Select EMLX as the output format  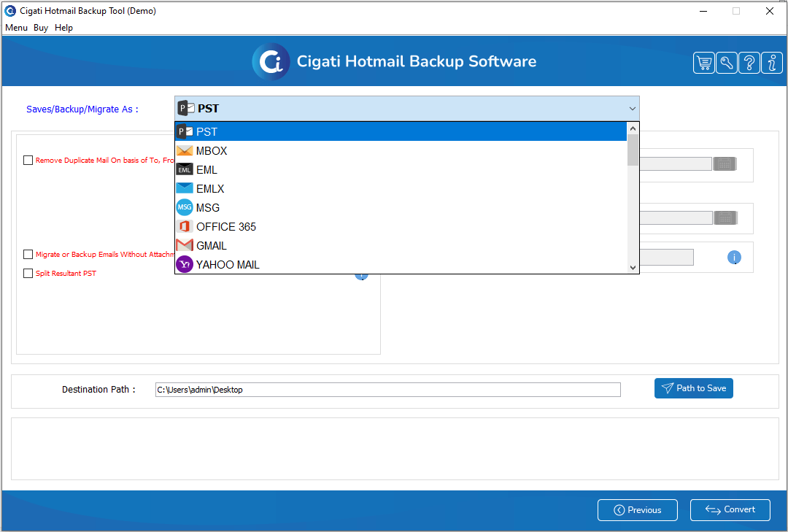pyautogui.click(x=401, y=188)
